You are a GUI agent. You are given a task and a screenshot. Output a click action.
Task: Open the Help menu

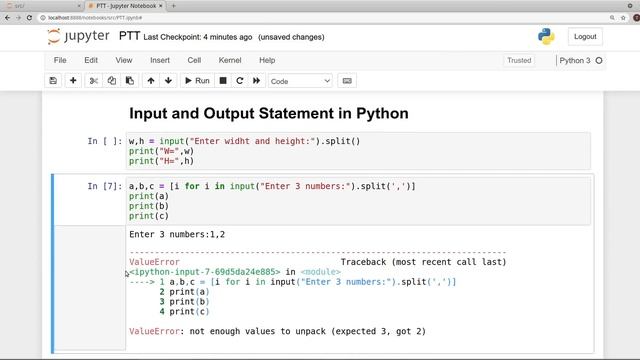(267, 60)
